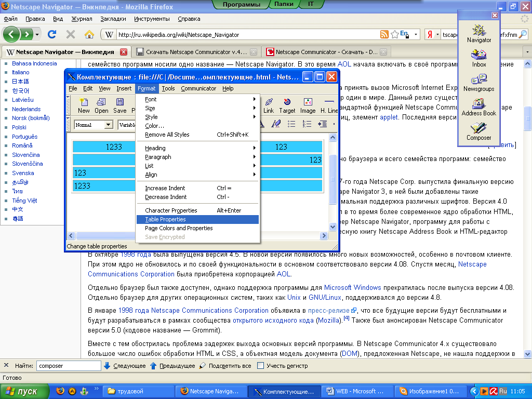Open the Закладки menu in Firefox
Screen dimensions: 532x399
[x=113, y=19]
